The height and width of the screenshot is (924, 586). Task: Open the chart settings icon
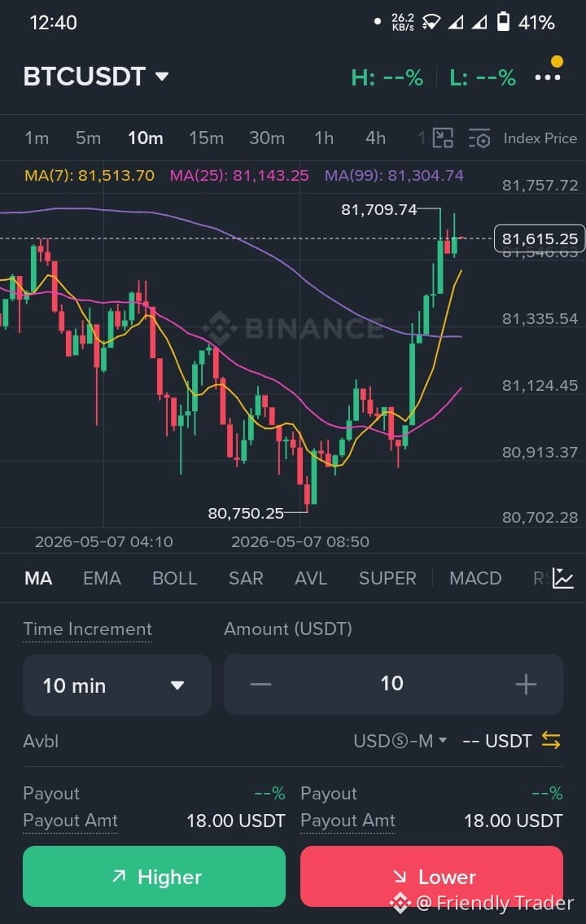pos(479,138)
